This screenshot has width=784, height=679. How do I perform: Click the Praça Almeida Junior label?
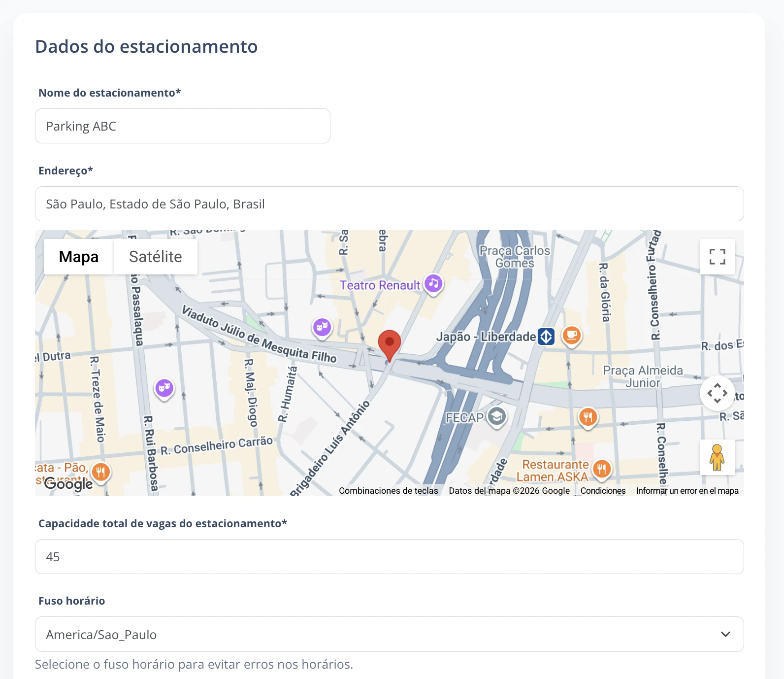[x=643, y=376]
